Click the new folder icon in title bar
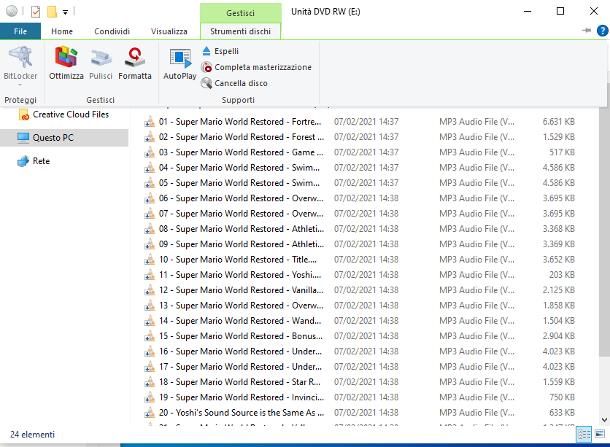This screenshot has width=610, height=447. (x=51, y=12)
